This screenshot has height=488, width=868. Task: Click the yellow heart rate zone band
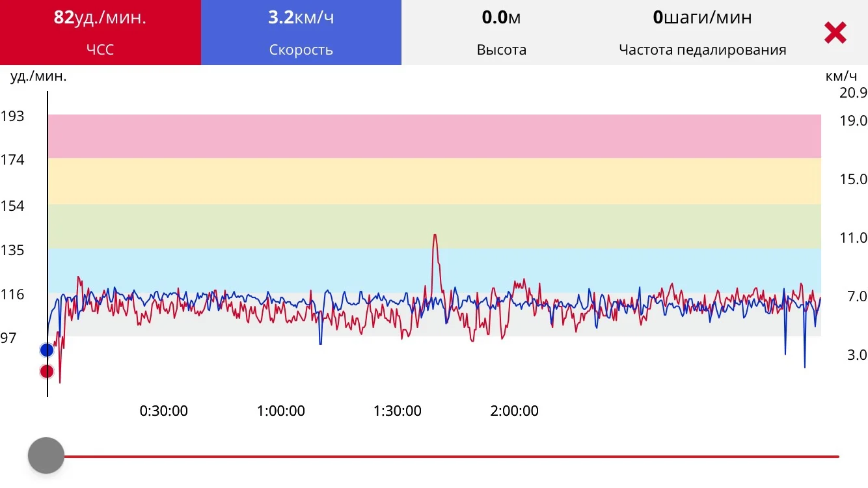click(x=434, y=182)
